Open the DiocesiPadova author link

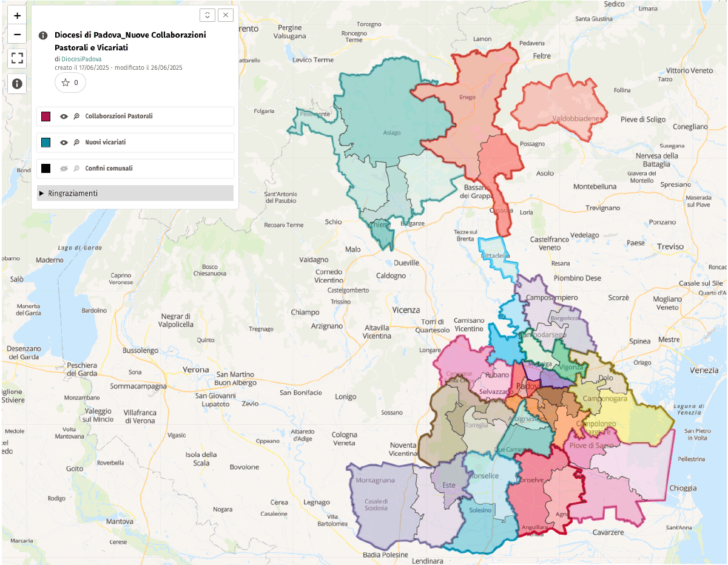(x=81, y=59)
